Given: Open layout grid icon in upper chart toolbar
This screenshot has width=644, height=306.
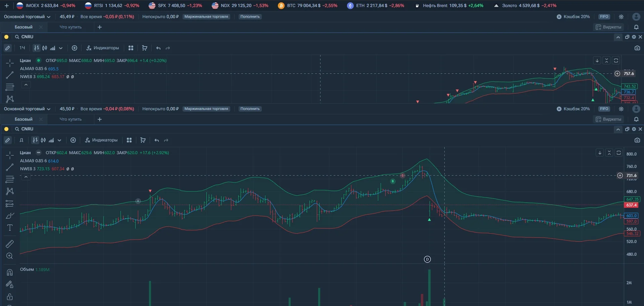Looking at the screenshot, I should coord(131,48).
